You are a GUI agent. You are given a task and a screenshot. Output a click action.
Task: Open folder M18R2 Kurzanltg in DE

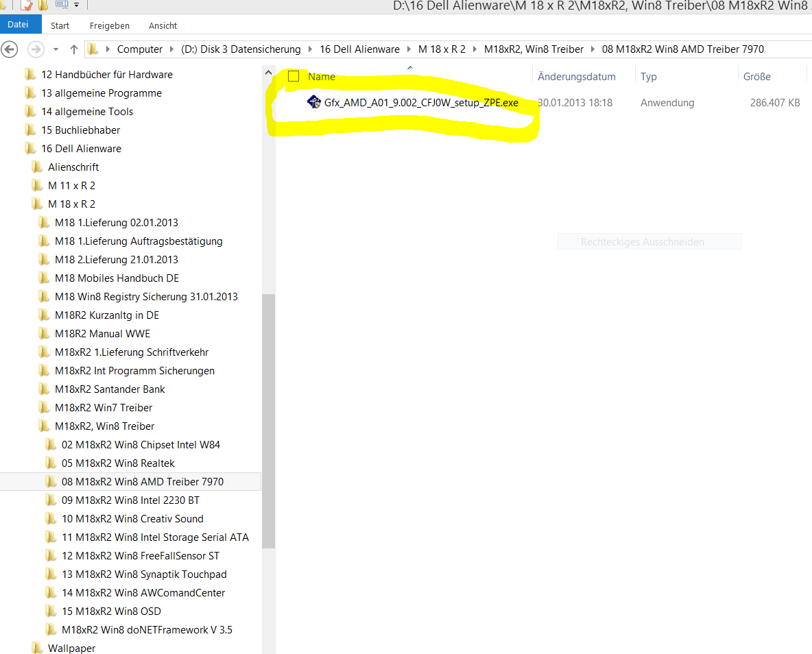(x=107, y=315)
